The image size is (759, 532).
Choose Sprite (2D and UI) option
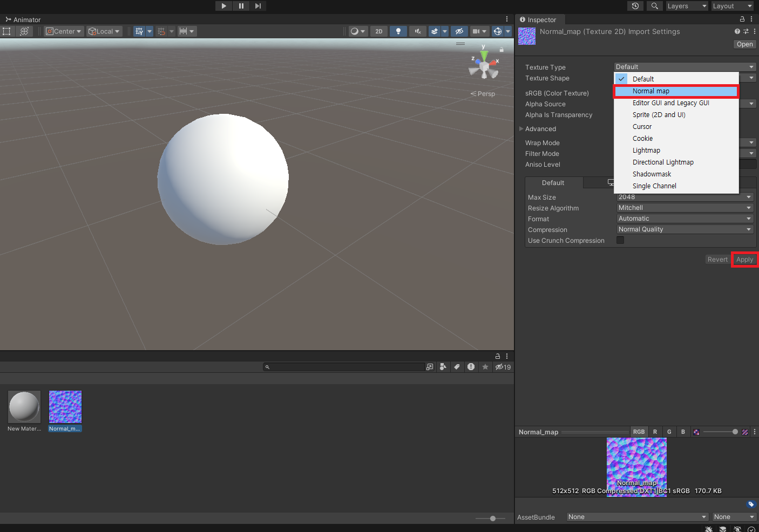676,115
